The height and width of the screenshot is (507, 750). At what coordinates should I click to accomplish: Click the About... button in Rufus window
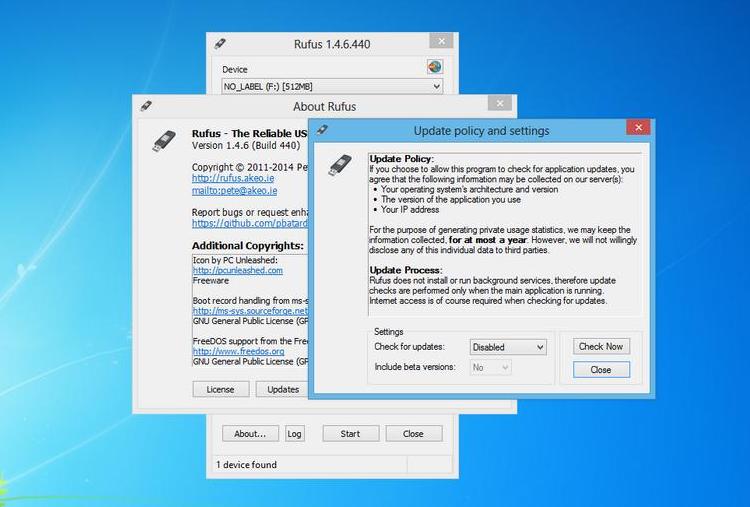point(250,434)
